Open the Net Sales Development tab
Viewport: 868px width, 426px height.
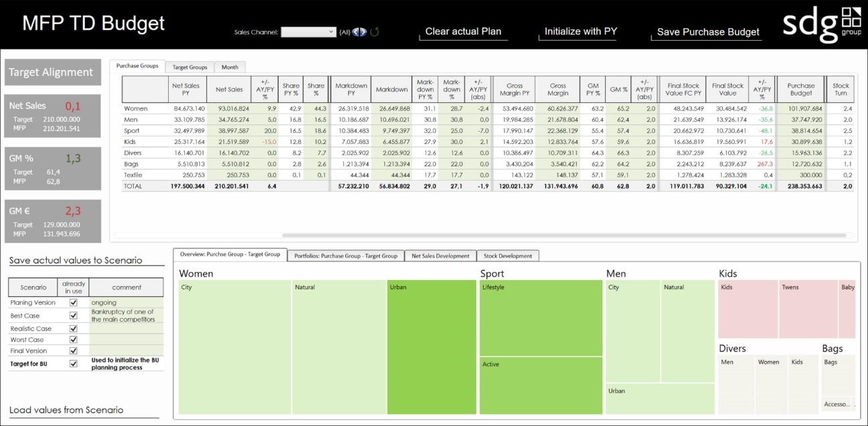440,255
